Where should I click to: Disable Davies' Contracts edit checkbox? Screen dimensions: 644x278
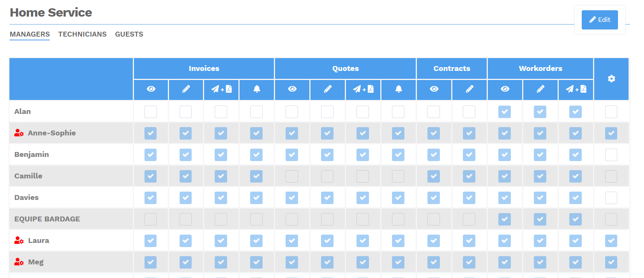469,197
